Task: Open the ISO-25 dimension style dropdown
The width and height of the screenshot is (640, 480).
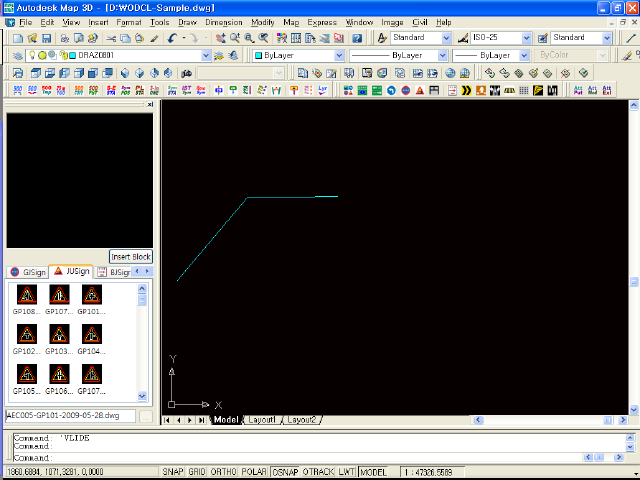Action: click(x=526, y=38)
